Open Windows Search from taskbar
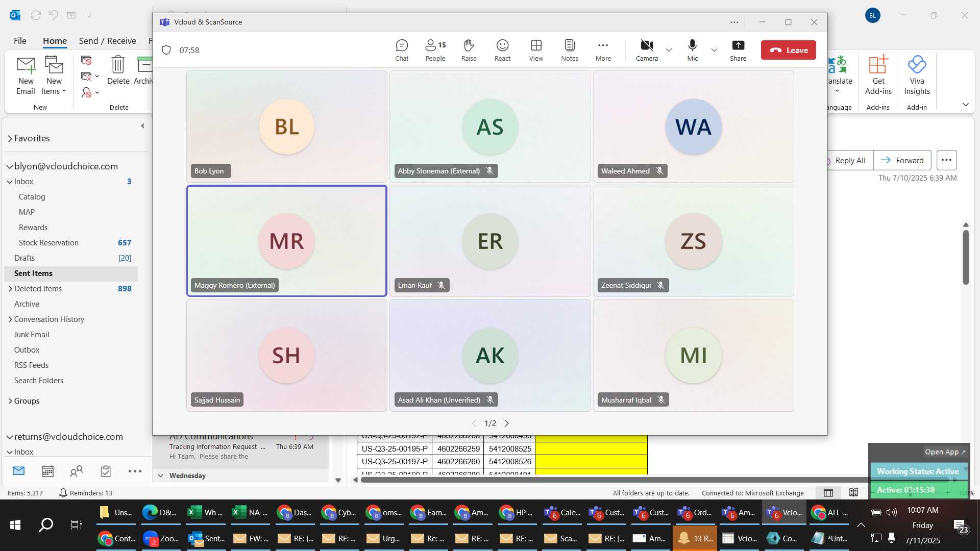The width and height of the screenshot is (980, 551). coord(46,525)
